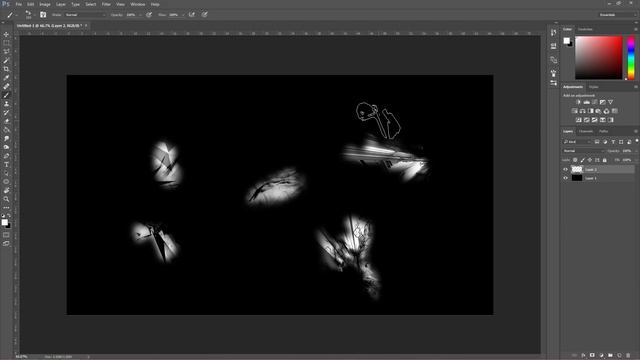This screenshot has width=640, height=360.
Task: Select the History Brush tool
Action: point(6,112)
